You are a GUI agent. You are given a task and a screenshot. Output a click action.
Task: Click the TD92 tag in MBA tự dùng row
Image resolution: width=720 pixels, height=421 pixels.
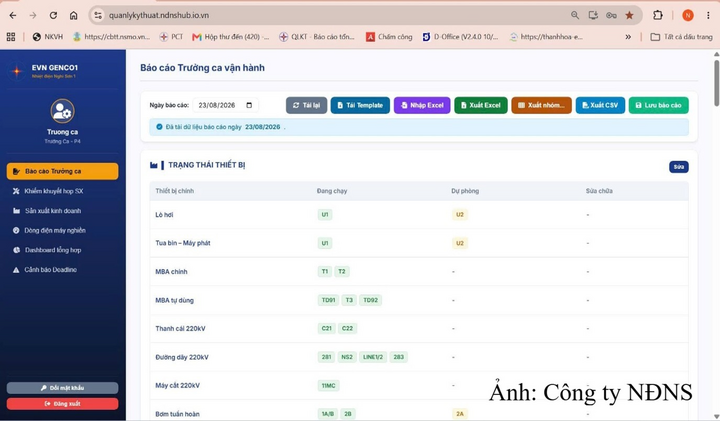tap(371, 300)
